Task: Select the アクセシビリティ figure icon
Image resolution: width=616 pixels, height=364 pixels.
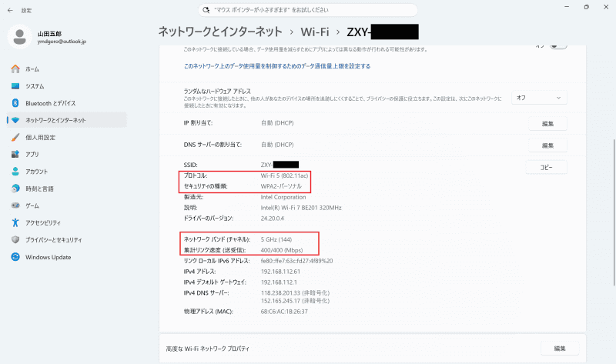Action: point(15,222)
